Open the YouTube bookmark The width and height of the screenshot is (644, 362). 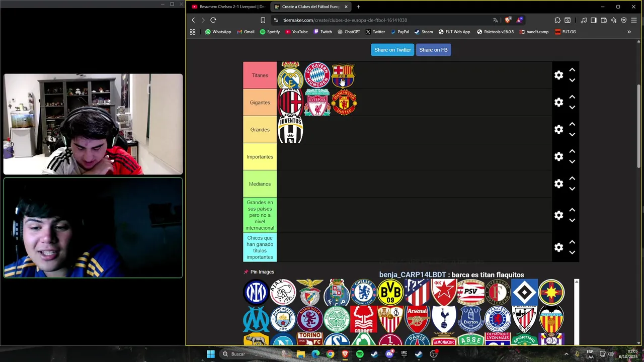296,32
